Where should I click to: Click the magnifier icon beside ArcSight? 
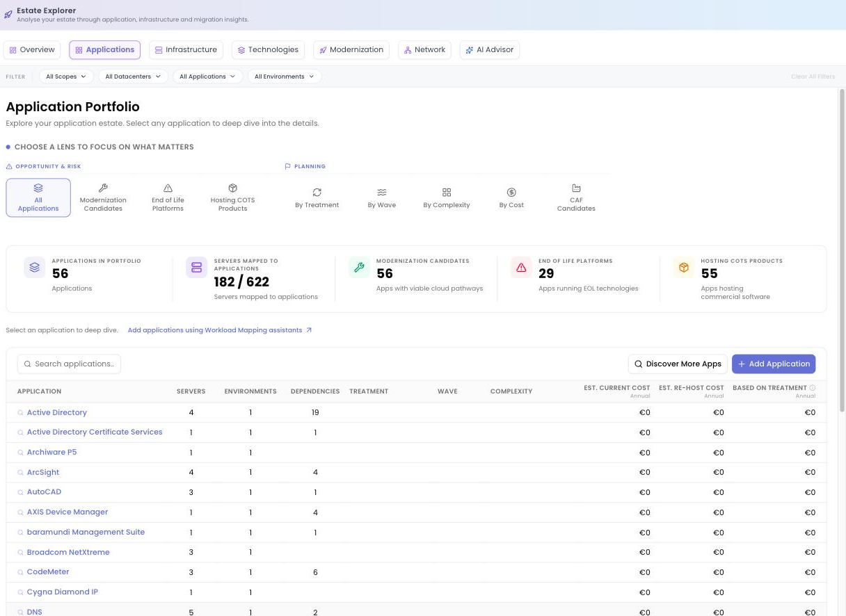pos(21,473)
